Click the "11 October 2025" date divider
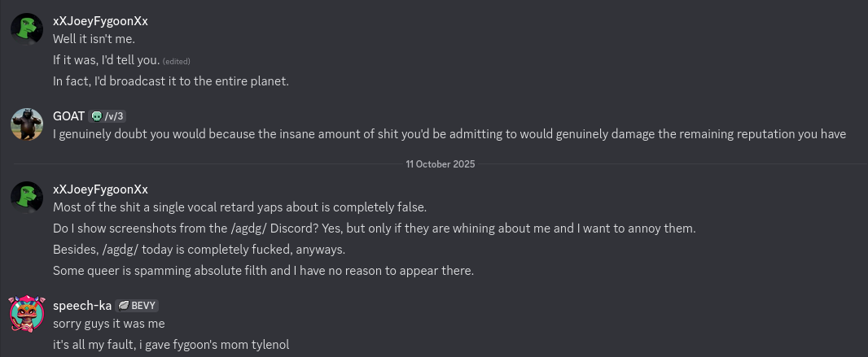868x357 pixels. tap(440, 163)
